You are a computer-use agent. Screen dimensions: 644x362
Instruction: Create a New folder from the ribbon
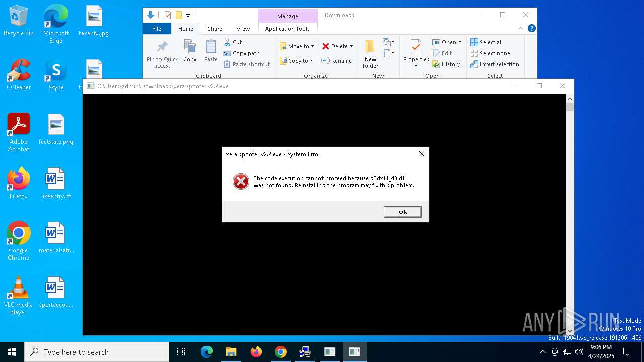point(370,54)
